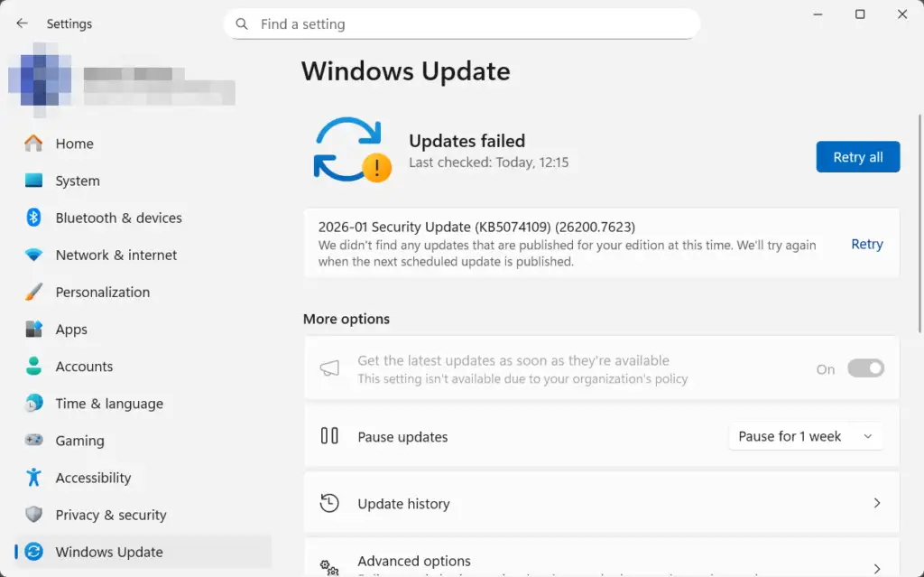Expand Advanced options with the chevron
Screen dimensions: 924x577
coord(876,567)
